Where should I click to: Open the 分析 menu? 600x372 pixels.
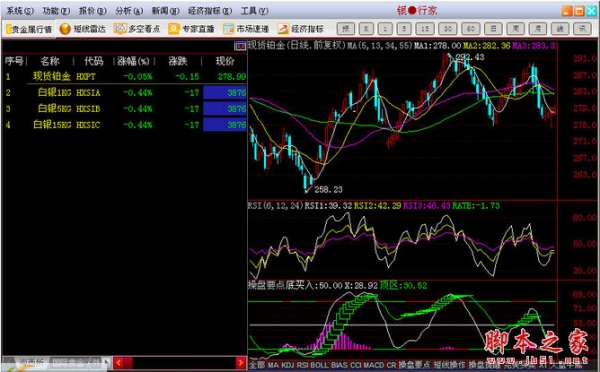pyautogui.click(x=129, y=11)
